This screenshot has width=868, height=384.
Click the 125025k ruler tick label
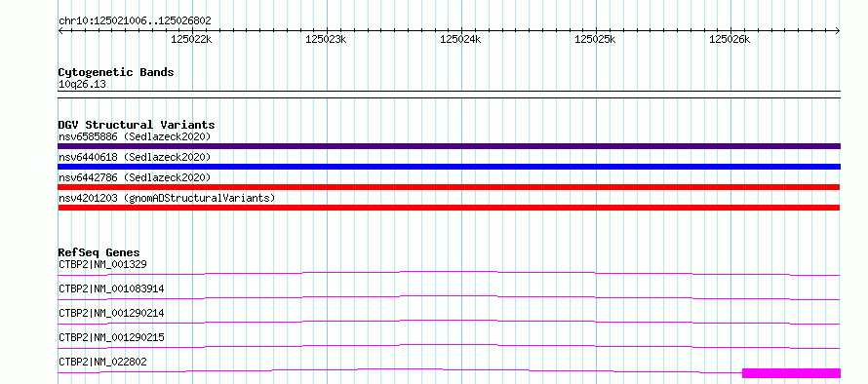pos(595,39)
